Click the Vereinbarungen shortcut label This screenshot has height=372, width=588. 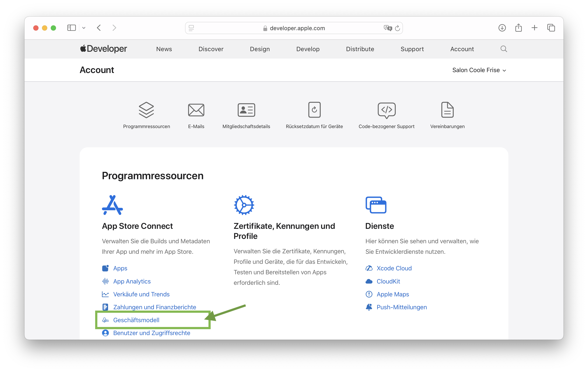(447, 127)
